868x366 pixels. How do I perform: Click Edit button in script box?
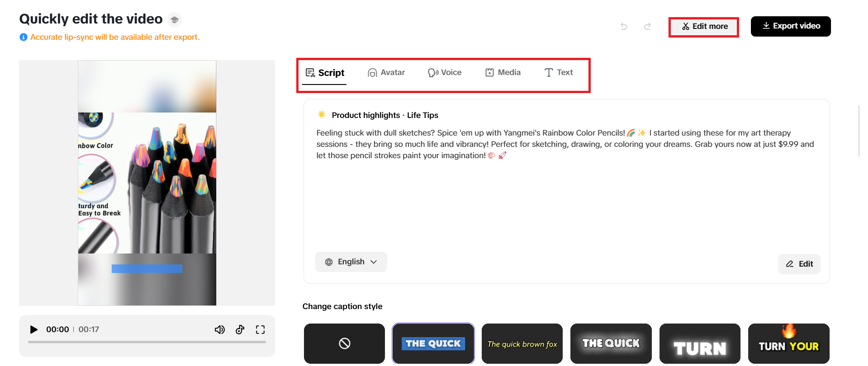[799, 264]
